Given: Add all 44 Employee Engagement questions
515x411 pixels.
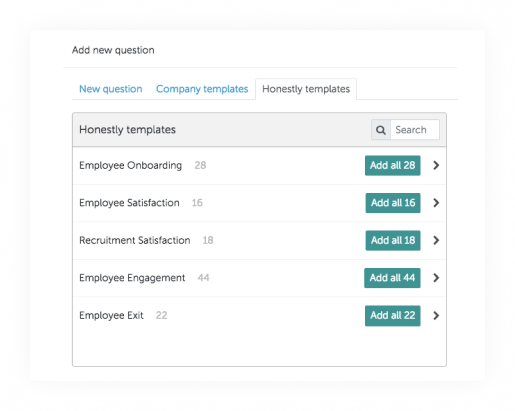Looking at the screenshot, I should pyautogui.click(x=392, y=278).
